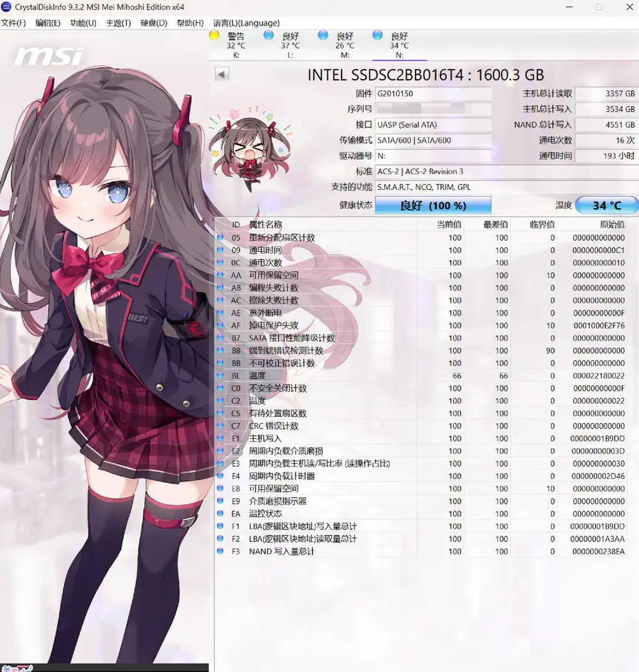Click the status icon of row 09 通电时间

click(220, 250)
